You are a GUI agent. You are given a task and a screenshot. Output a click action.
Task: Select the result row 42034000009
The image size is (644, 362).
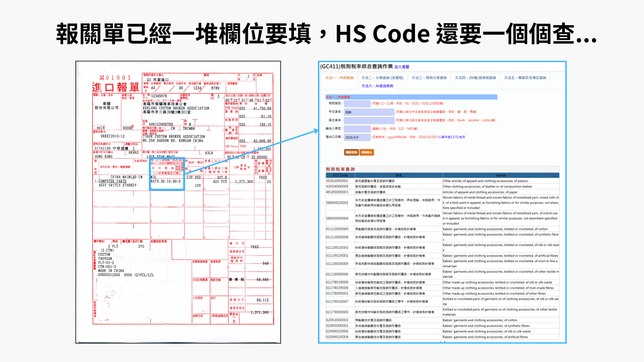click(x=337, y=187)
